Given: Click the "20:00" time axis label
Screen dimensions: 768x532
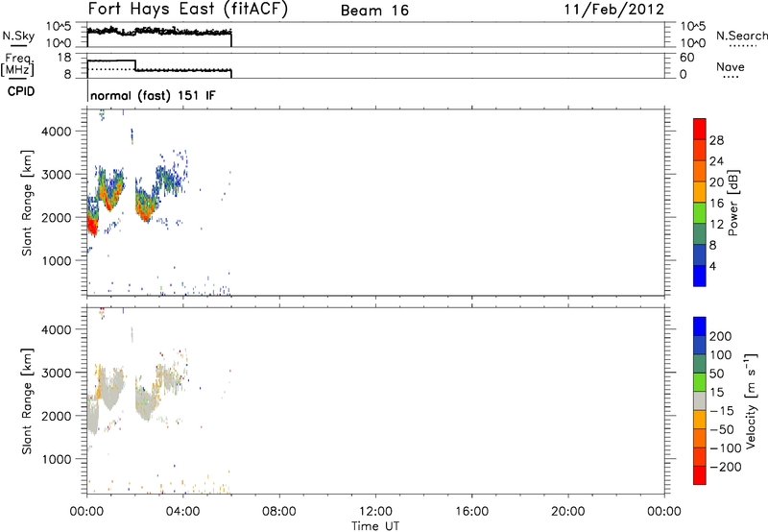Looking at the screenshot, I should [x=567, y=512].
